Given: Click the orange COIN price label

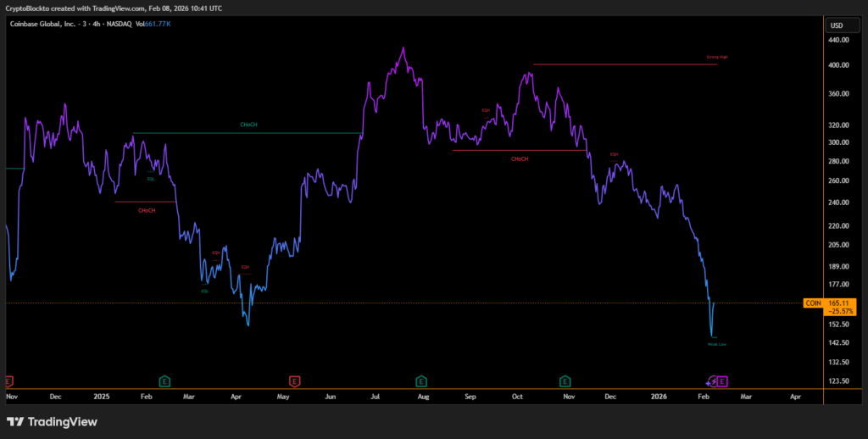Looking at the screenshot, I should point(813,303).
